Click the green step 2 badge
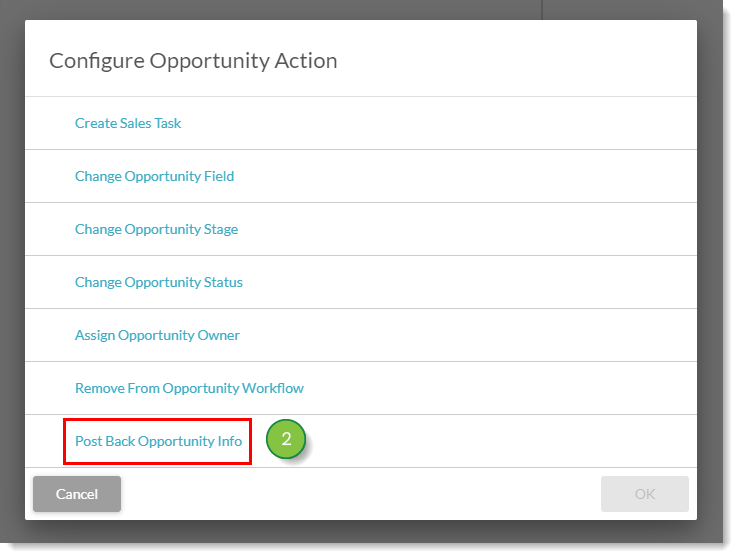The width and height of the screenshot is (738, 558). (x=286, y=439)
